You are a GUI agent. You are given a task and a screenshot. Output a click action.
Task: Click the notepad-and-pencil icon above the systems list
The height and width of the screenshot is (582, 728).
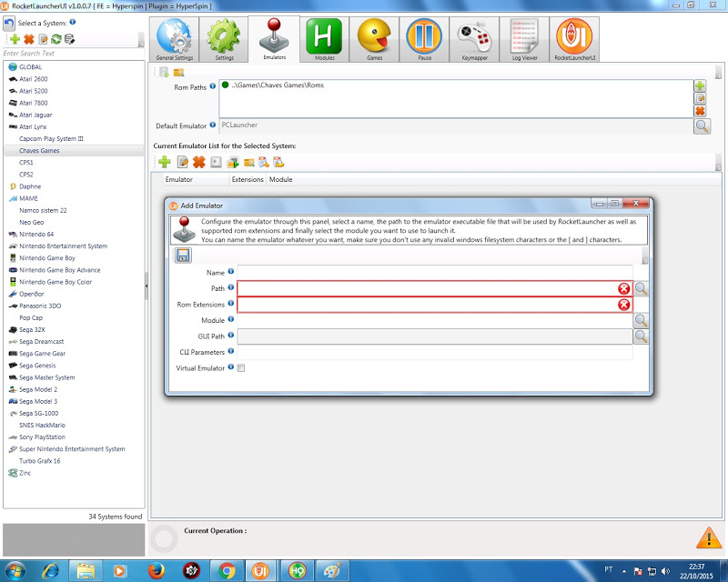pyautogui.click(x=43, y=39)
